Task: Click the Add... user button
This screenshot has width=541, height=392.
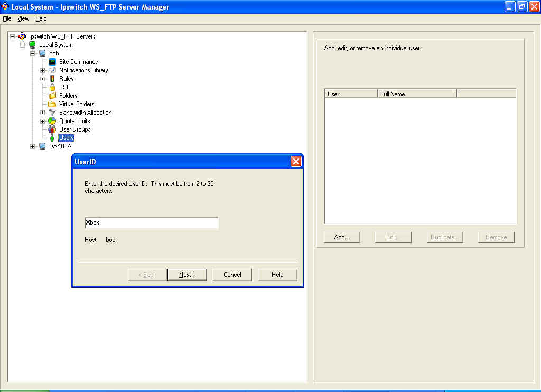Action: (342, 237)
